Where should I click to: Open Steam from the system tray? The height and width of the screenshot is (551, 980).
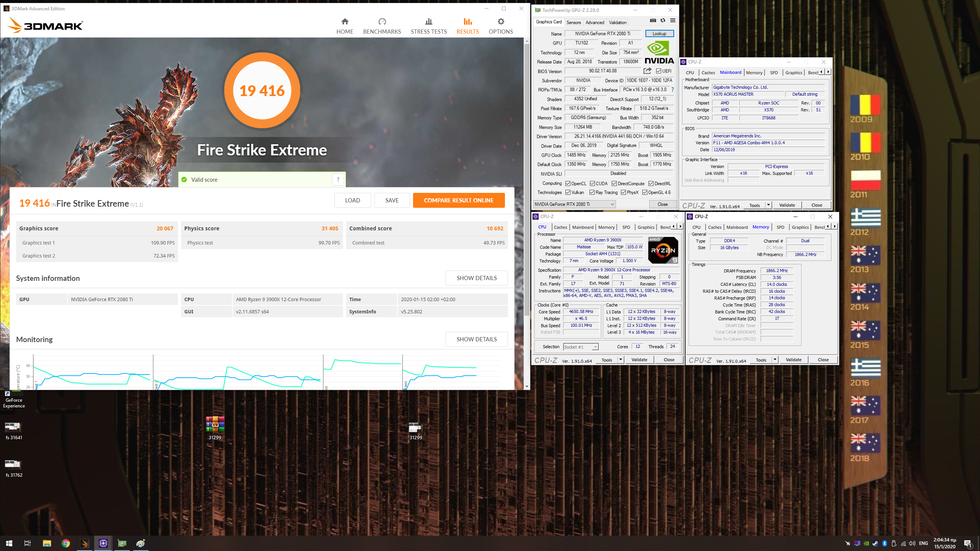875,543
